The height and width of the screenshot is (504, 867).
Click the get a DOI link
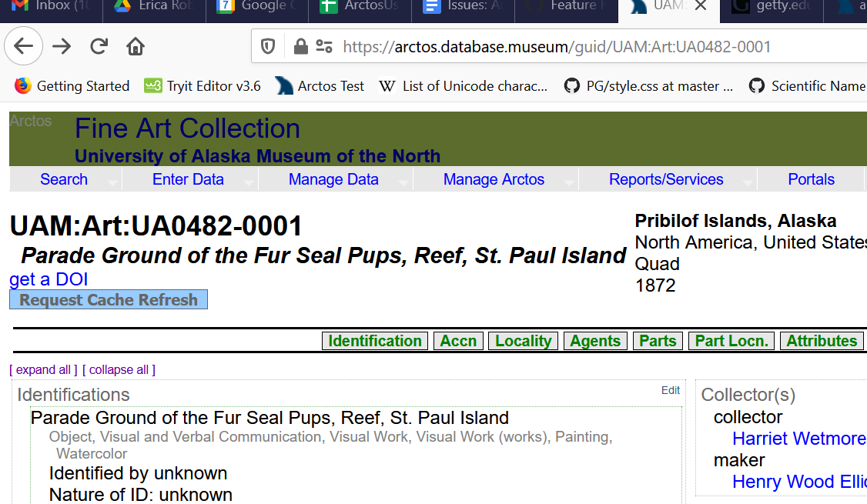click(49, 279)
